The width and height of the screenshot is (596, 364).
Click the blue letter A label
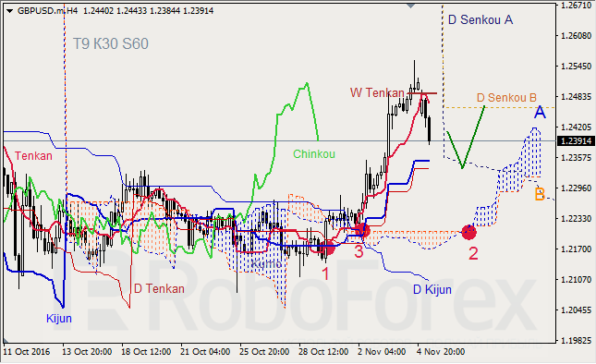pyautogui.click(x=540, y=113)
